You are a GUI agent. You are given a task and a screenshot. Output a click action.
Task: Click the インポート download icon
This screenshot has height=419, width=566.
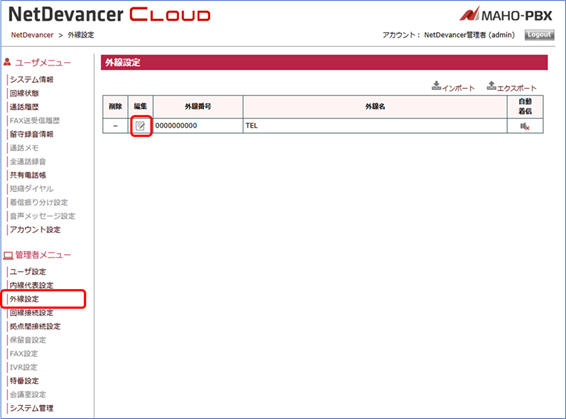tap(436, 86)
